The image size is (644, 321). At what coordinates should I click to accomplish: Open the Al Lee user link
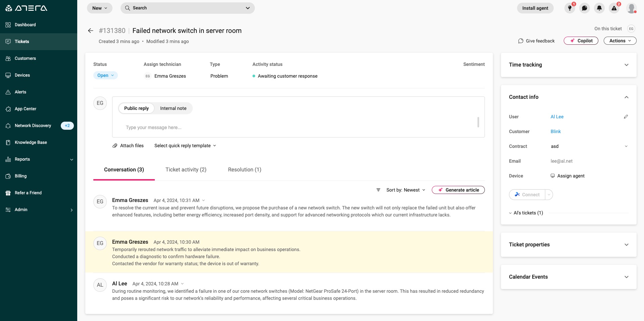point(557,117)
